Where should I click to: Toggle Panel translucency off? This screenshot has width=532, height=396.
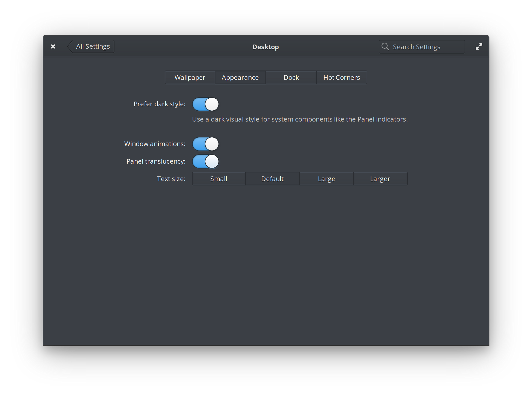(x=205, y=161)
